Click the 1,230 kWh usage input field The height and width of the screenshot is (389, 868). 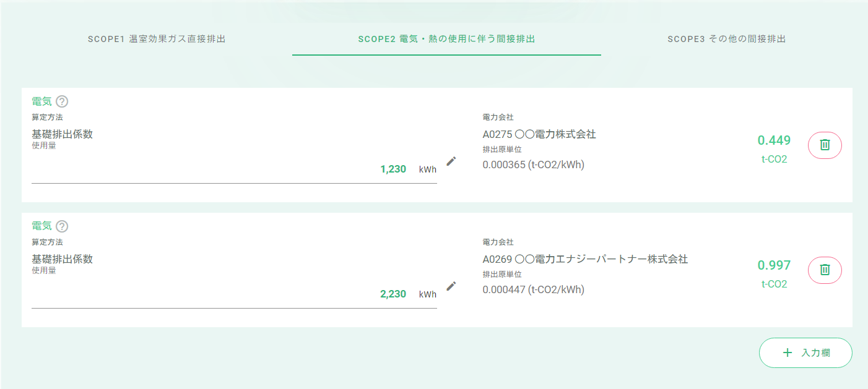point(234,169)
